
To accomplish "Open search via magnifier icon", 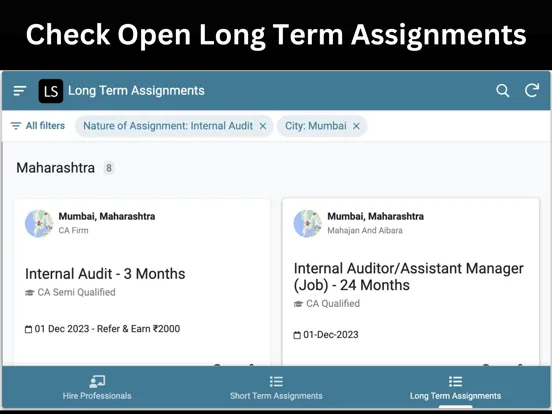I will click(502, 90).
